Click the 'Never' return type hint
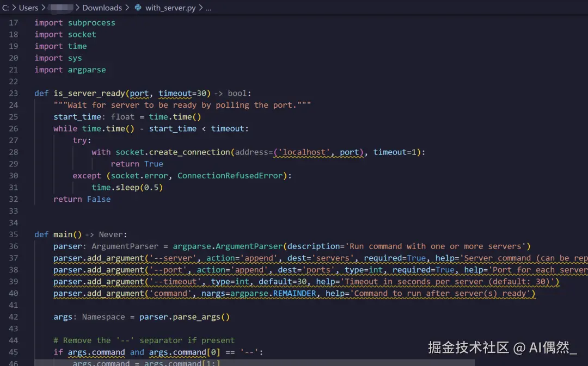 click(x=111, y=234)
